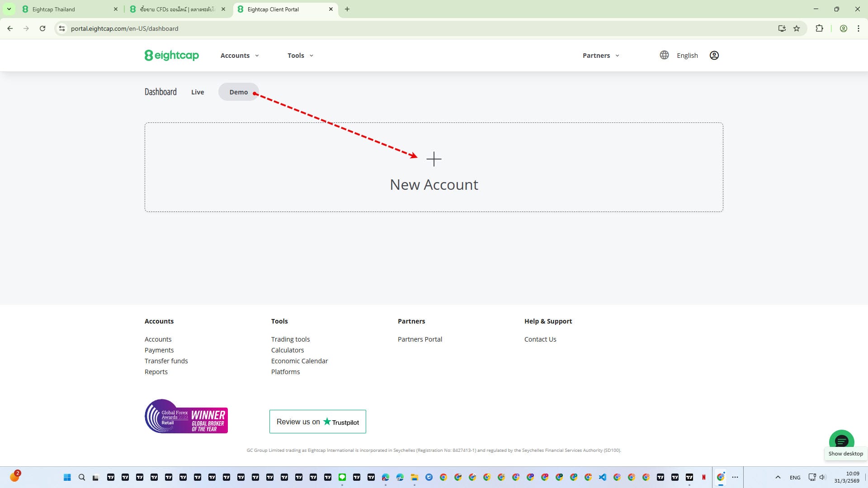Screen dimensions: 868x488
Task: Open Windows Start menu
Action: [x=67, y=477]
